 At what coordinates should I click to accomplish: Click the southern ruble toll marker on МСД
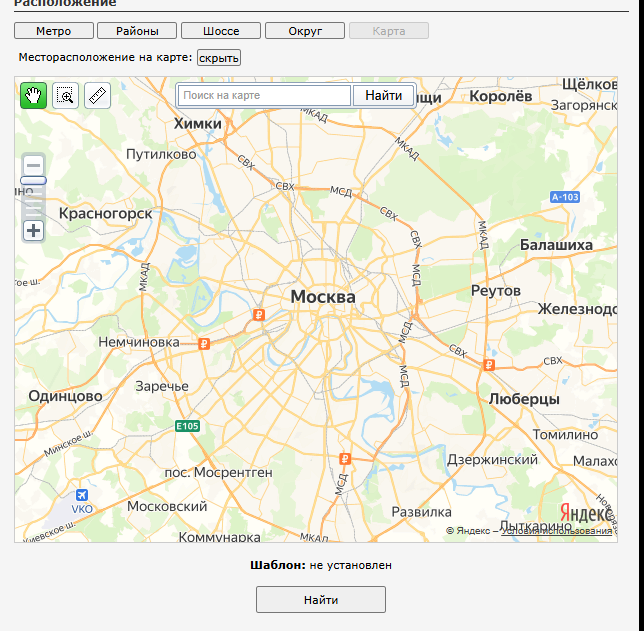point(345,458)
